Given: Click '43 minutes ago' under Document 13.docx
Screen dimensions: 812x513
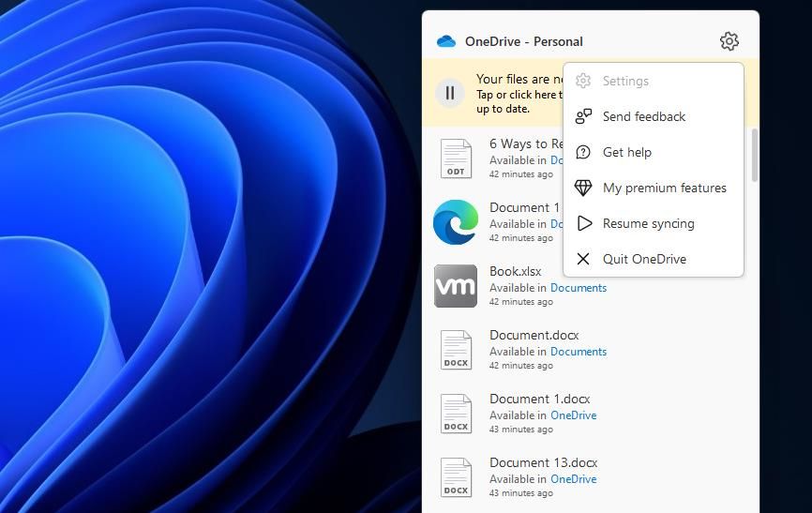Looking at the screenshot, I should pos(521,492).
